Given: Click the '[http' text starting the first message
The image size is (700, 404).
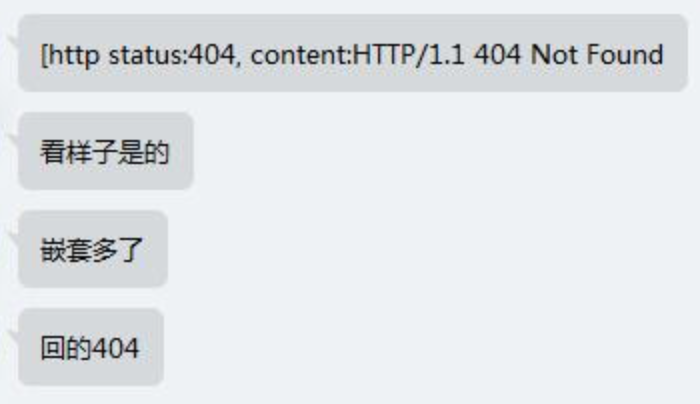Looking at the screenshot, I should click(70, 56).
